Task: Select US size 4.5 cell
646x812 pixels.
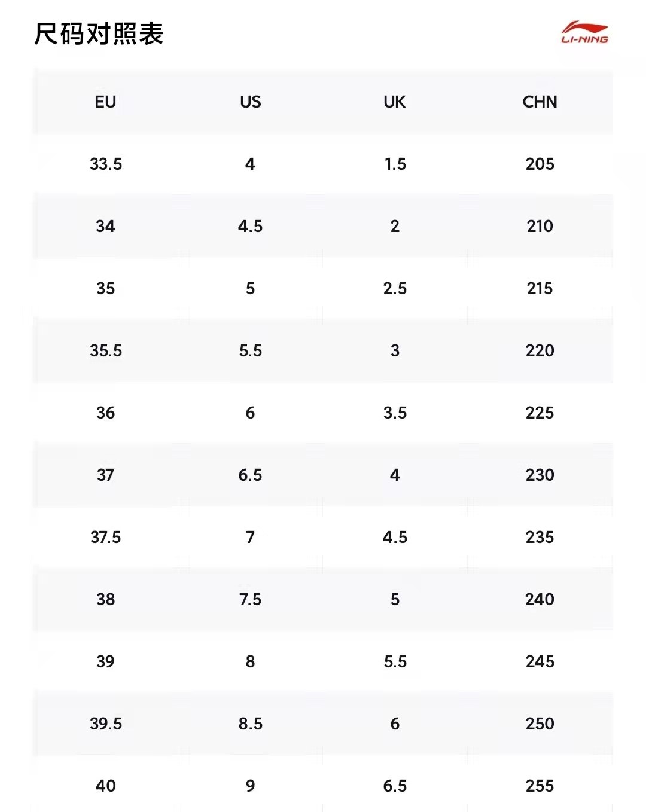Action: (x=250, y=226)
